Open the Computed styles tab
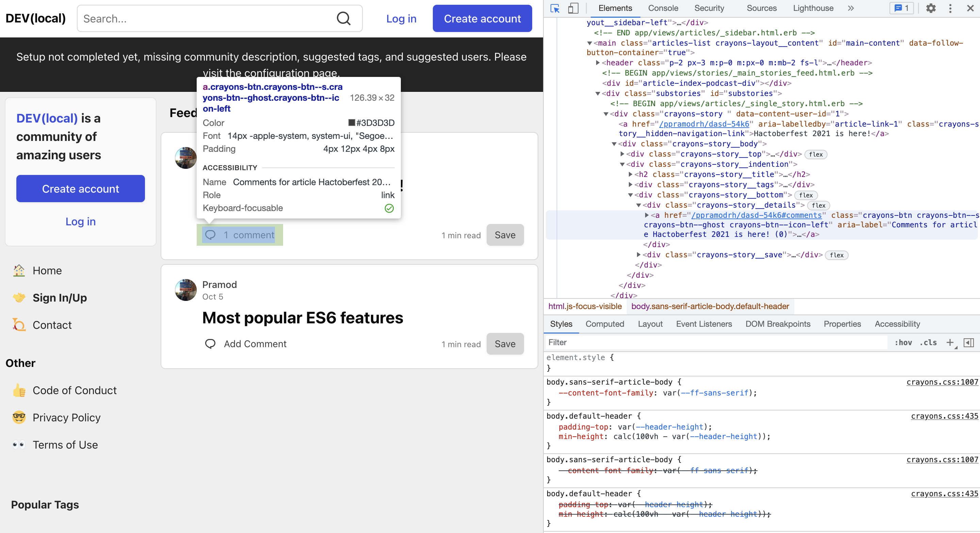Viewport: 980px width, 533px height. (605, 324)
